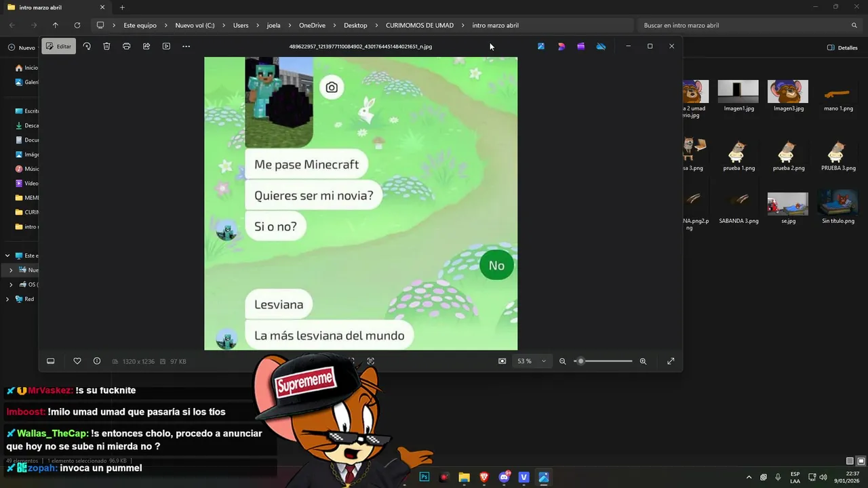
Task: Click the Editar button in Photos
Action: tap(58, 47)
